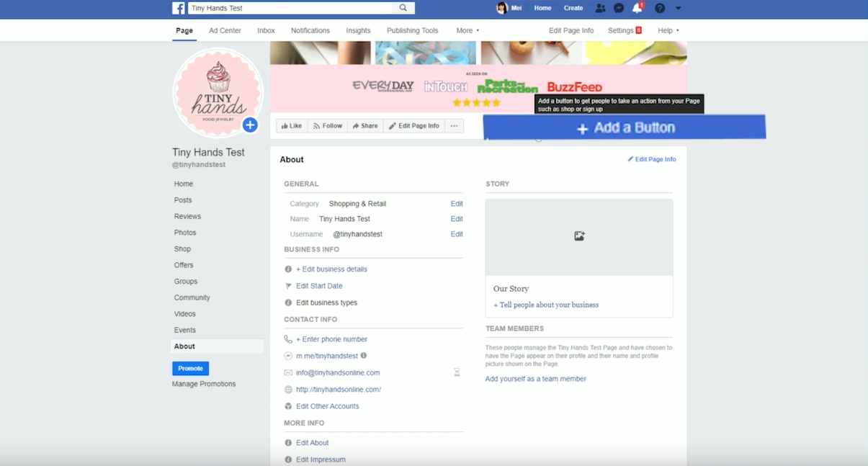
Task: Expand the Help dropdown in page toolbar
Action: coord(667,30)
